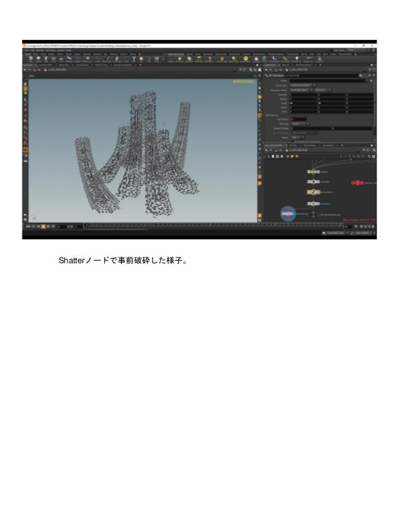Switch to the Material Palette tab

310,145
